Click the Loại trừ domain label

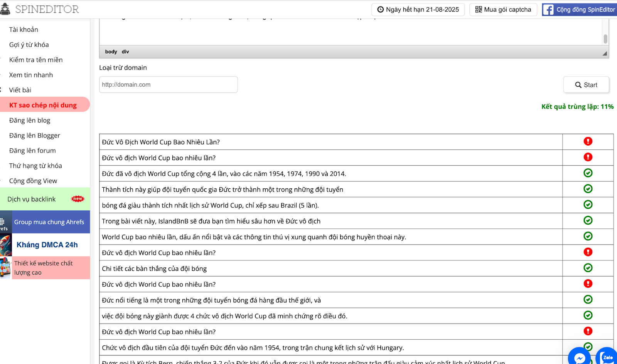123,68
